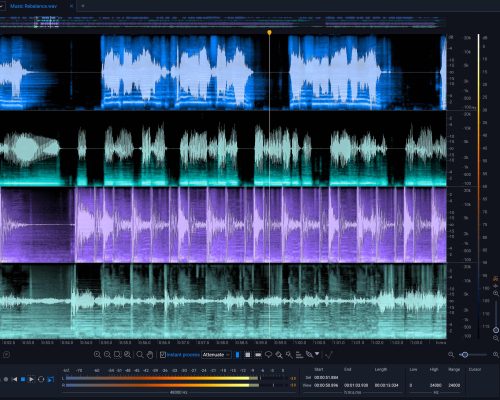Click the vertical zoom in icon at right edge
The width and height of the screenshot is (500, 400).
coord(496,293)
